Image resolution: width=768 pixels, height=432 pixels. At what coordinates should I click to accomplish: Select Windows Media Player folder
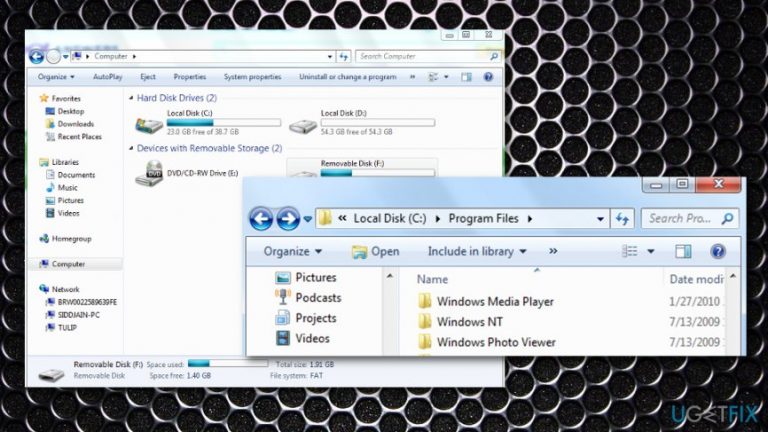pos(486,301)
